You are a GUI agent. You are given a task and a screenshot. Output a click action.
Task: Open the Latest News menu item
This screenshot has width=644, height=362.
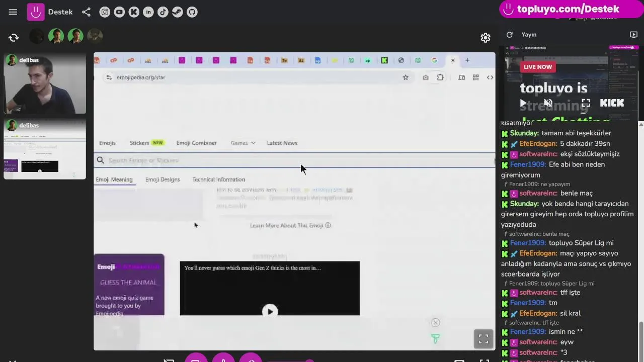pyautogui.click(x=282, y=143)
